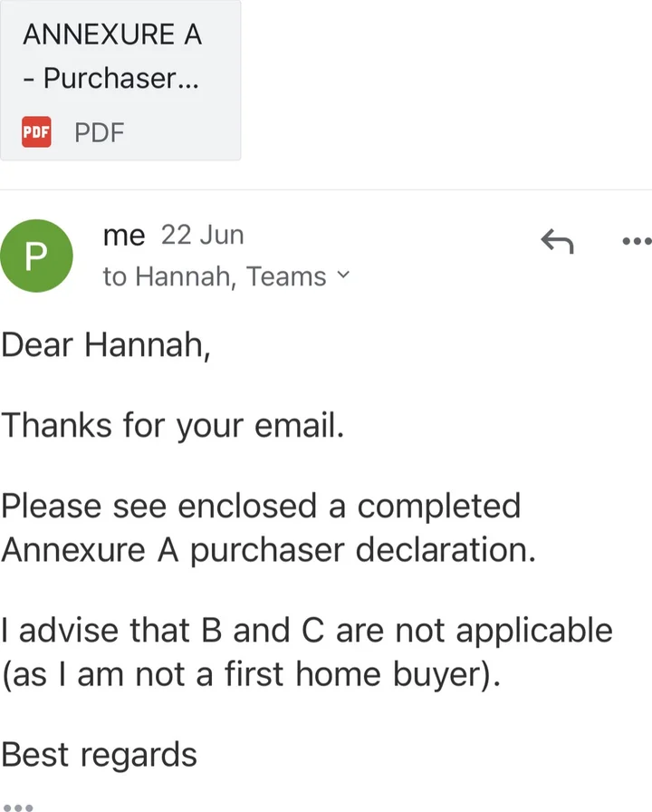
Task: Click the red PDF file icon
Action: pos(36,132)
